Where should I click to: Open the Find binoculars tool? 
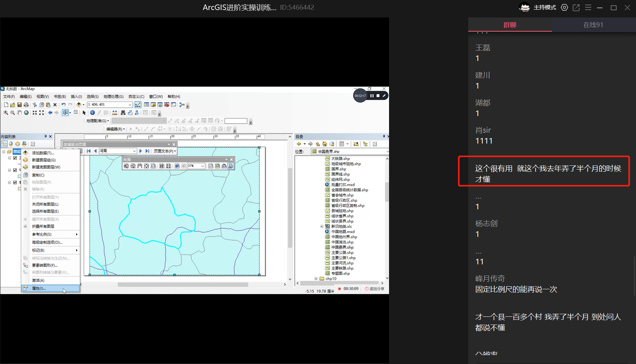click(x=123, y=113)
